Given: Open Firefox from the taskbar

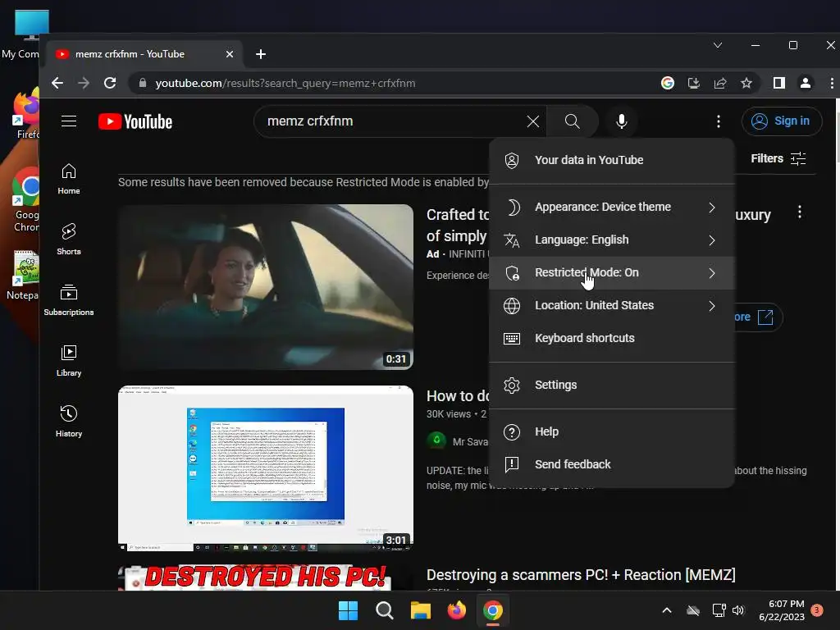Looking at the screenshot, I should [456, 610].
